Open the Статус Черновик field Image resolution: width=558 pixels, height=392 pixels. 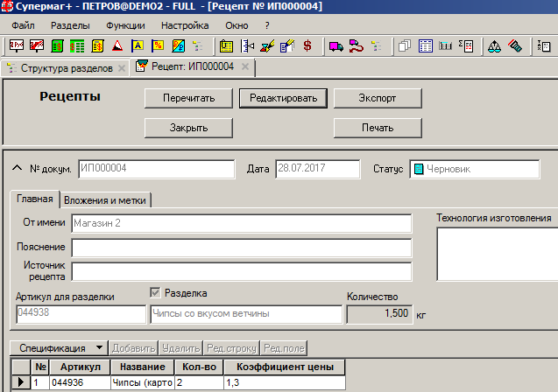pos(475,169)
